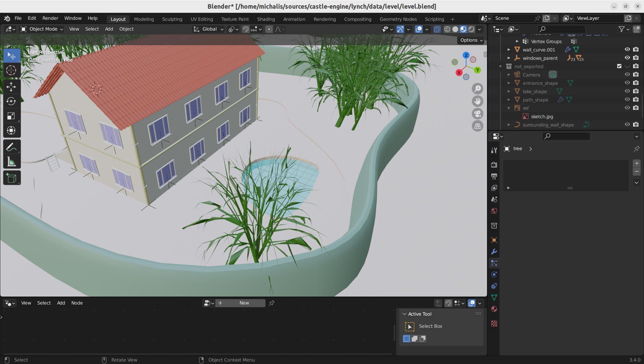Image resolution: width=644 pixels, height=364 pixels.
Task: Click Select Box in the Active Tool panel
Action: click(431, 326)
